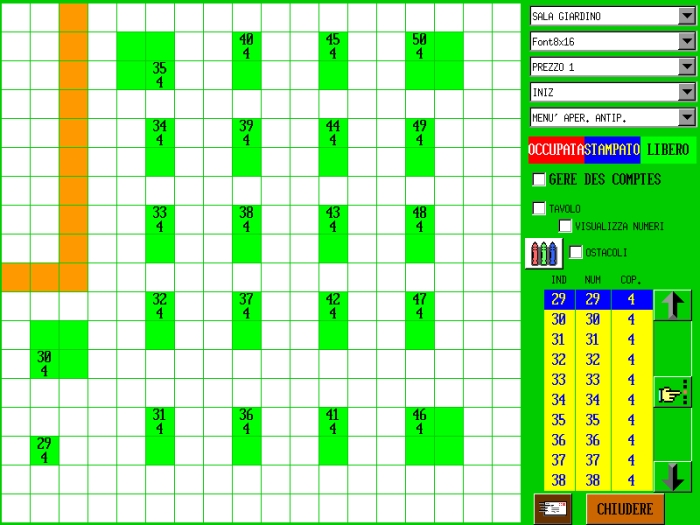The height and width of the screenshot is (525, 700).
Task: Click table 47 on the floor plan
Action: click(420, 321)
